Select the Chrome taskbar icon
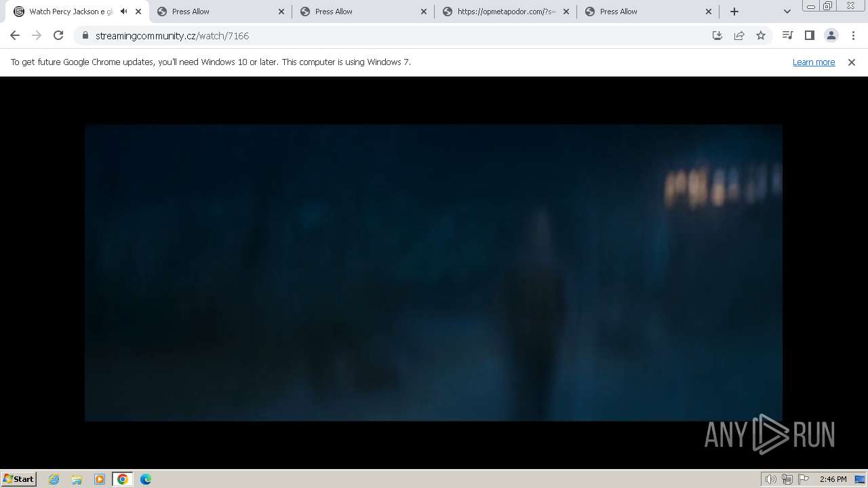Image resolution: width=868 pixels, height=488 pixels. click(x=123, y=479)
